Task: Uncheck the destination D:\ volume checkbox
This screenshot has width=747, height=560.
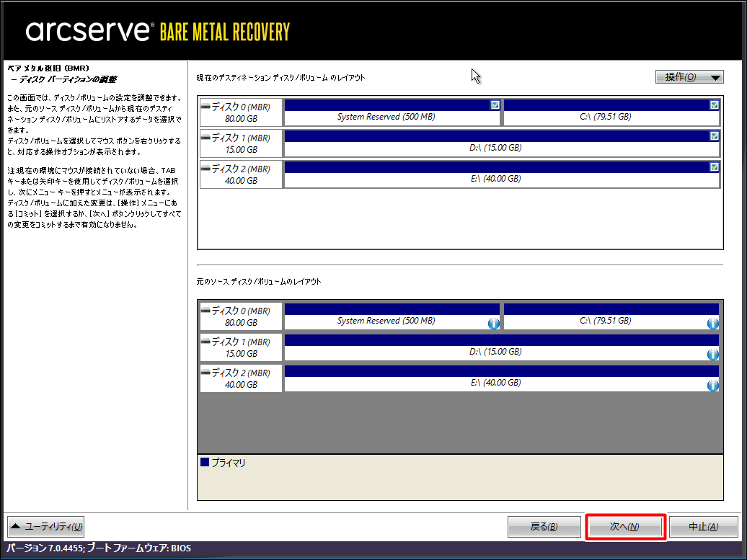Action: point(714,135)
